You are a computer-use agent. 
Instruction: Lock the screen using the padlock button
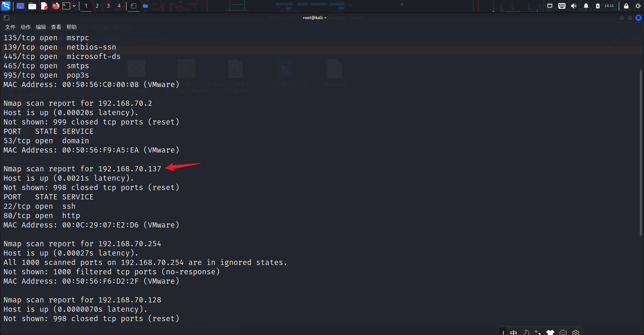[626, 6]
